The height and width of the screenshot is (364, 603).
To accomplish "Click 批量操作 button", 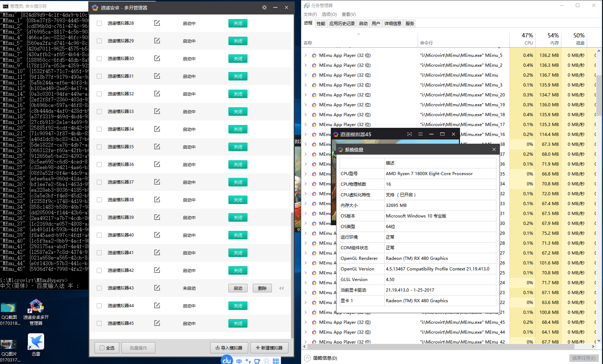I will click(138, 348).
